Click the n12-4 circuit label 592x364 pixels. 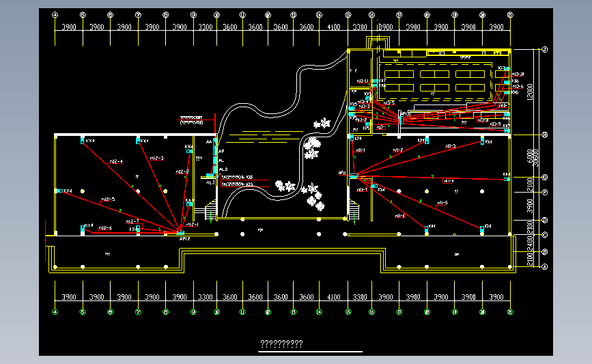116,162
